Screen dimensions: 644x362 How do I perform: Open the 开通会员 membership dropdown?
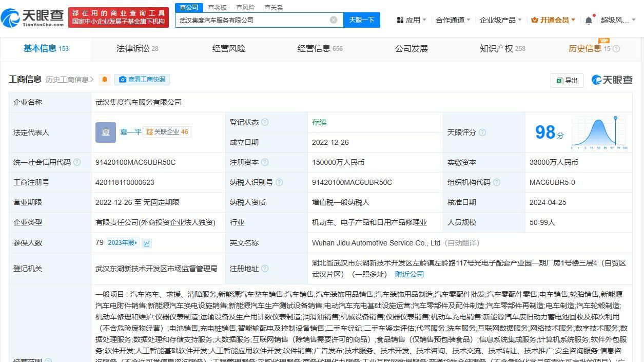[553, 20]
